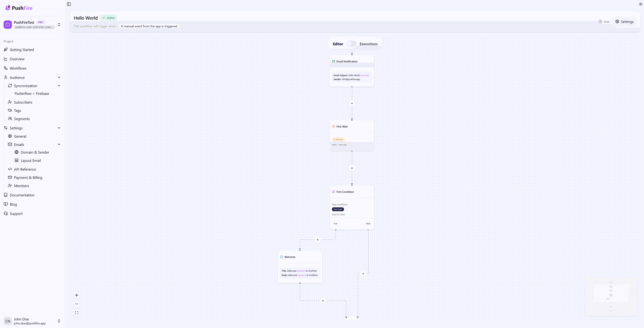Select Subscribers in the Audience section
644x328 pixels.
pyautogui.click(x=23, y=102)
